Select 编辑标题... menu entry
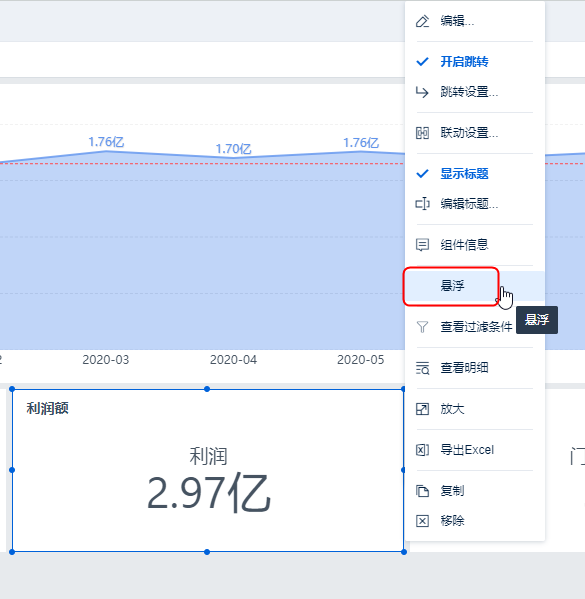 [475, 204]
